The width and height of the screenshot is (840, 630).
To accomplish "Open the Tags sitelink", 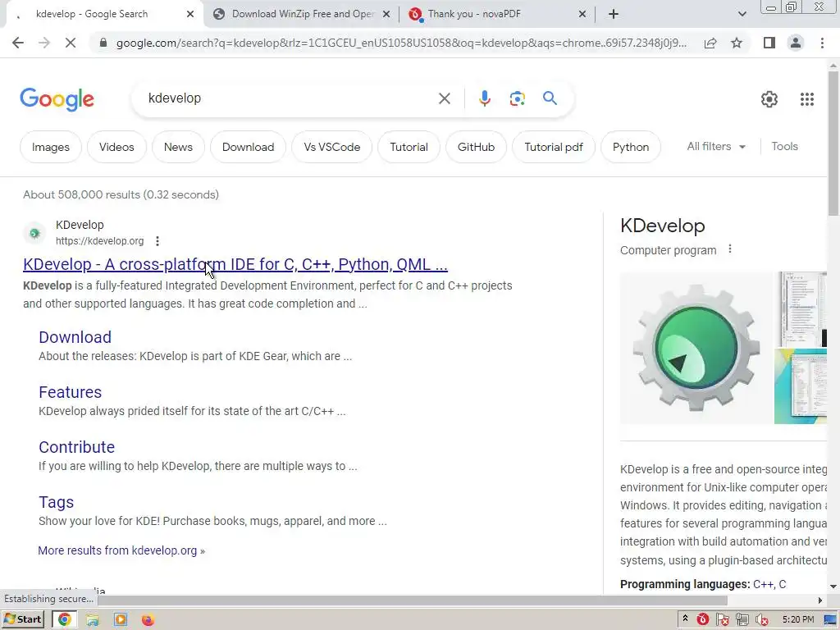I will [57, 502].
